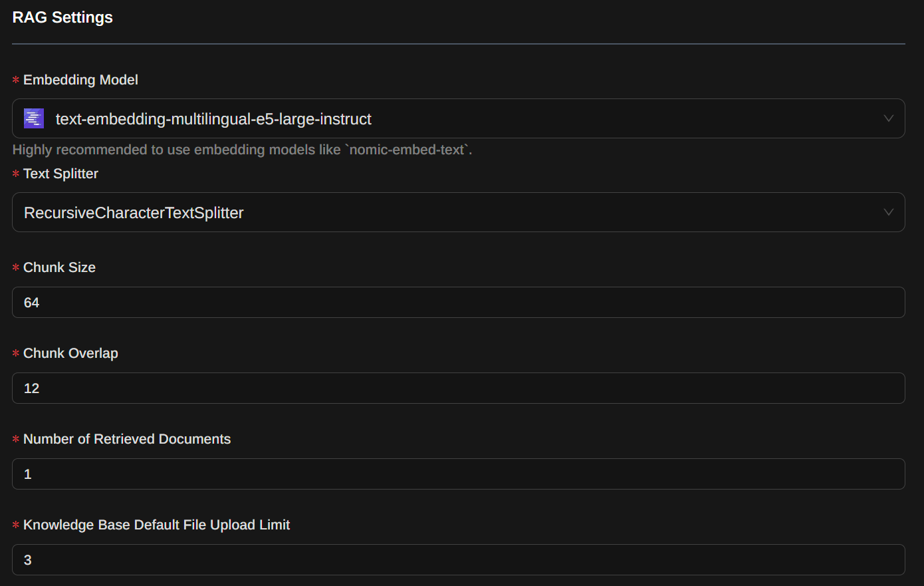Image resolution: width=924 pixels, height=586 pixels.
Task: Click the red asterisk beside Embedding Model
Action: [16, 80]
